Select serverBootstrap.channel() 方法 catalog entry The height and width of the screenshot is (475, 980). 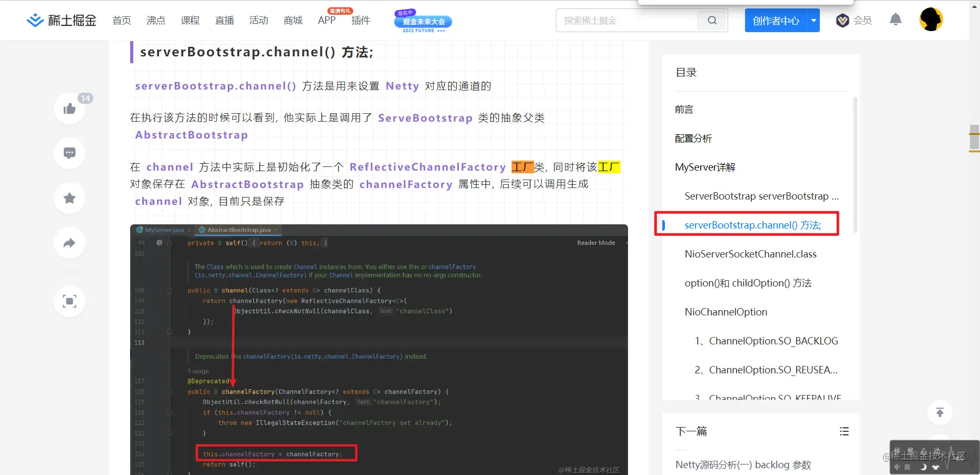pyautogui.click(x=752, y=225)
